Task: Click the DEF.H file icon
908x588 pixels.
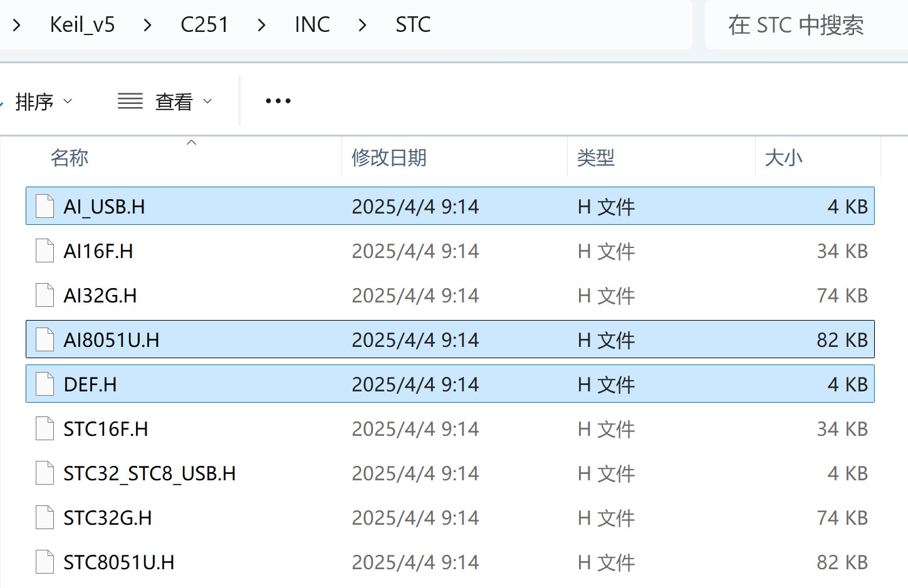Action: point(44,384)
